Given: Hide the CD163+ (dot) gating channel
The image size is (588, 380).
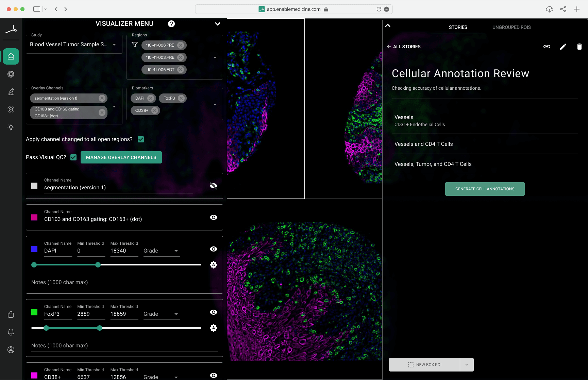Looking at the screenshot, I should coord(214,218).
